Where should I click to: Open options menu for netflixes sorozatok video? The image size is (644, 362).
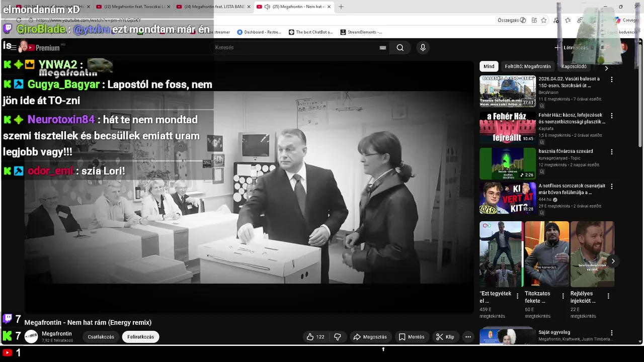click(612, 187)
